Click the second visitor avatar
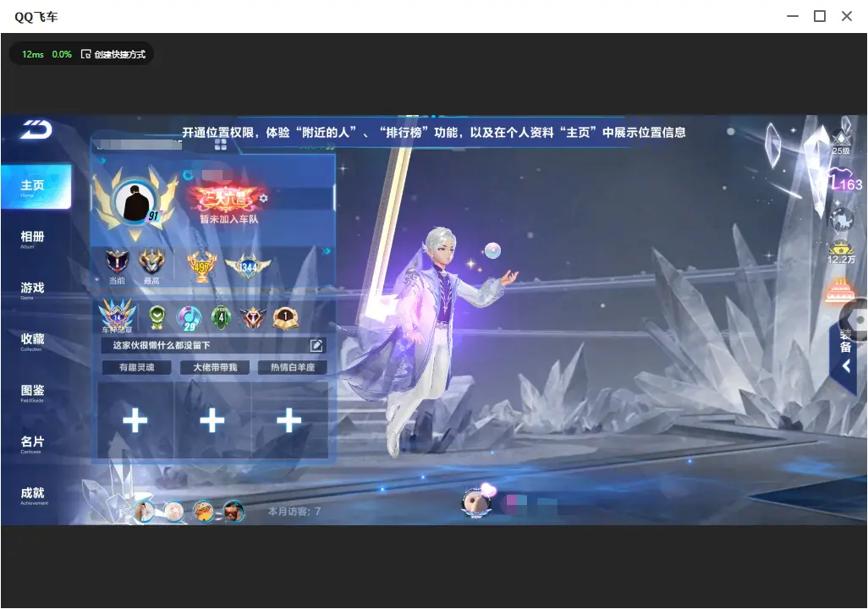868x609 pixels. (173, 511)
